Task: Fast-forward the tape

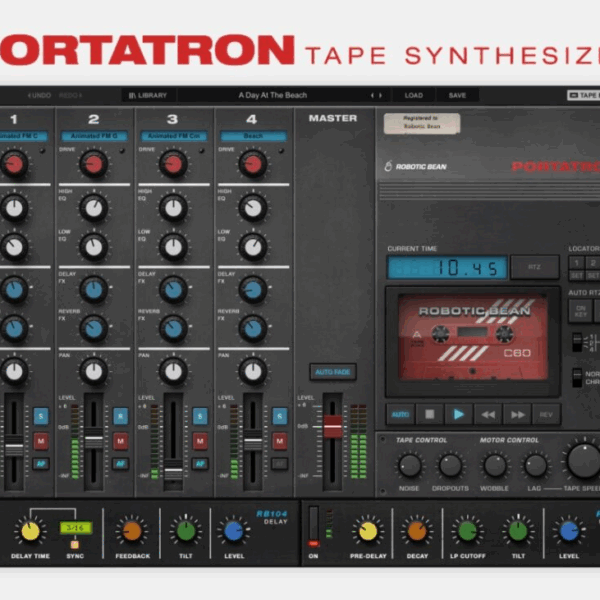Action: (x=517, y=414)
